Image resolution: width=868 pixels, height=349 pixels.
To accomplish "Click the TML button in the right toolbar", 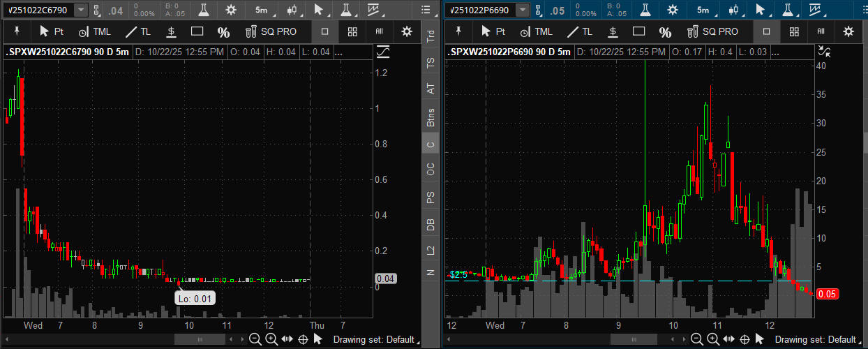I will [x=534, y=32].
